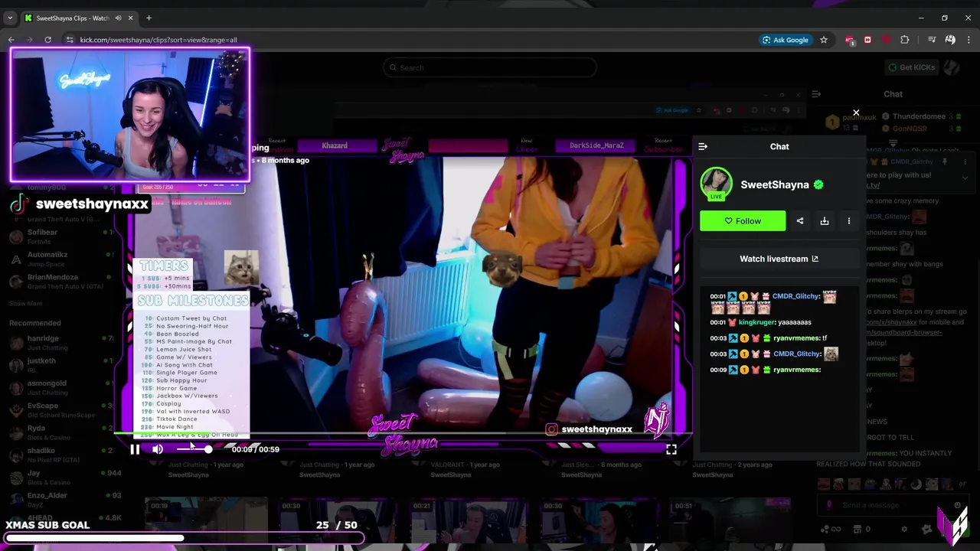Collapse the clip chat panel icon

coord(703,147)
